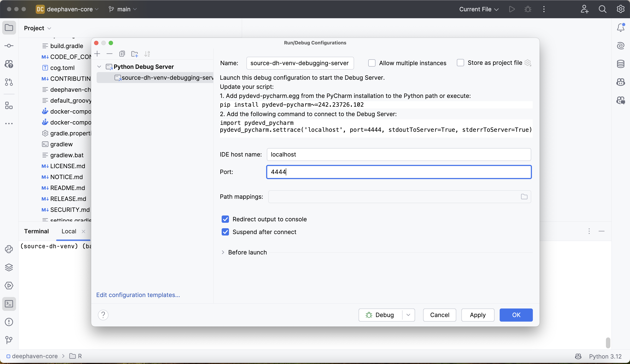Screen dimensions: 630x364
Task: Click the path mappings folder browse icon
Action: (524, 197)
